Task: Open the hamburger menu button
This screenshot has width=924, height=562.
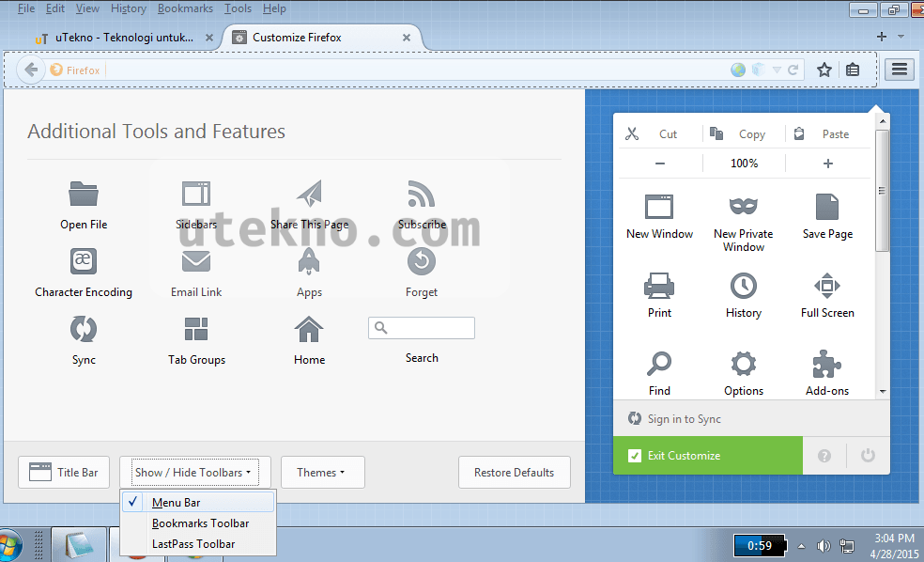Action: tap(900, 70)
